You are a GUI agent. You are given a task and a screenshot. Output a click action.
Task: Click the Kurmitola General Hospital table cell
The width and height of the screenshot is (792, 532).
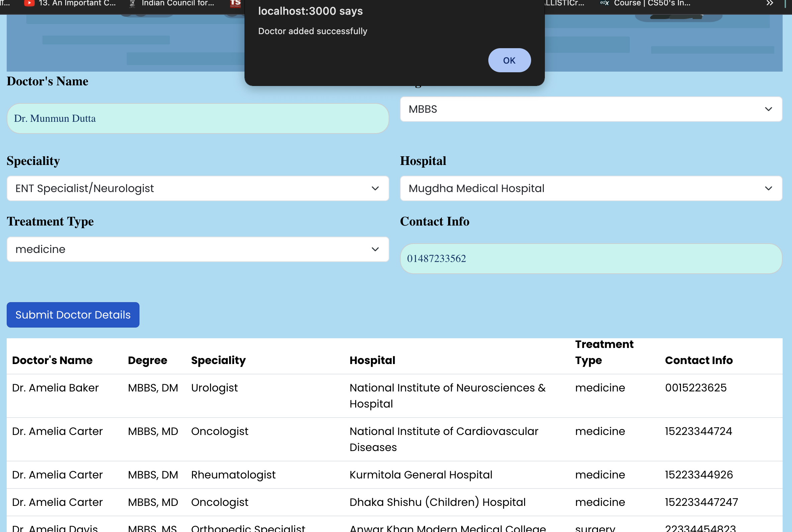pos(421,475)
